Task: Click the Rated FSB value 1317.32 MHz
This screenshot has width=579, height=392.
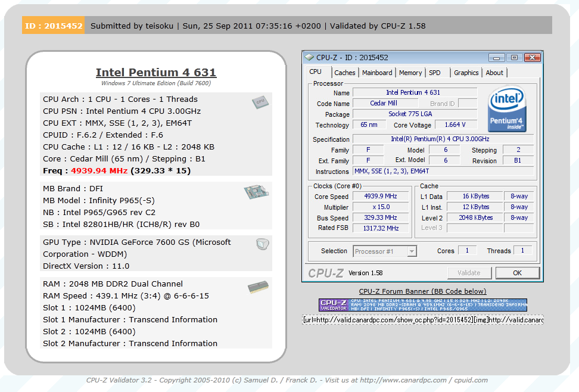Action: pos(381,228)
